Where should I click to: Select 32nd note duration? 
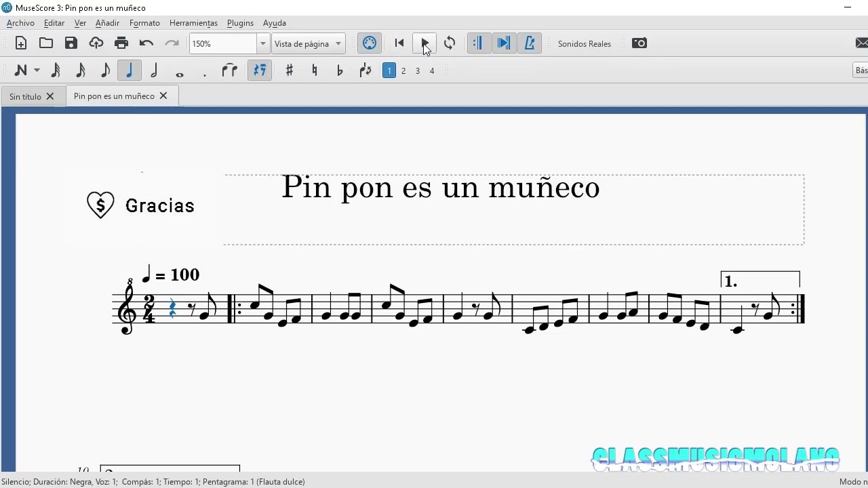coord(56,70)
